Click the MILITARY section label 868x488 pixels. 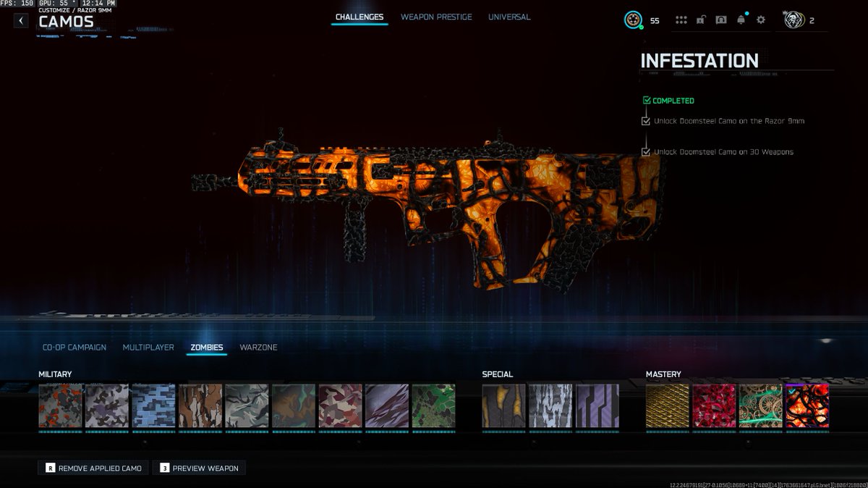(55, 374)
